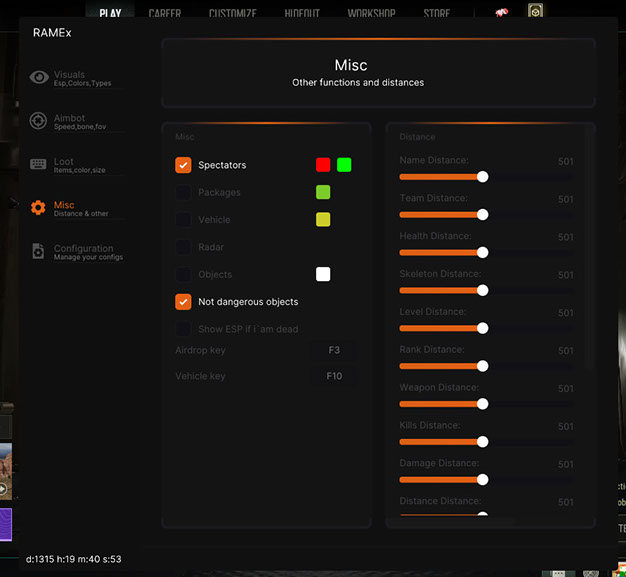Viewport: 626px width, 577px height.
Task: Click the F10 Vehicle key button
Action: tap(334, 377)
